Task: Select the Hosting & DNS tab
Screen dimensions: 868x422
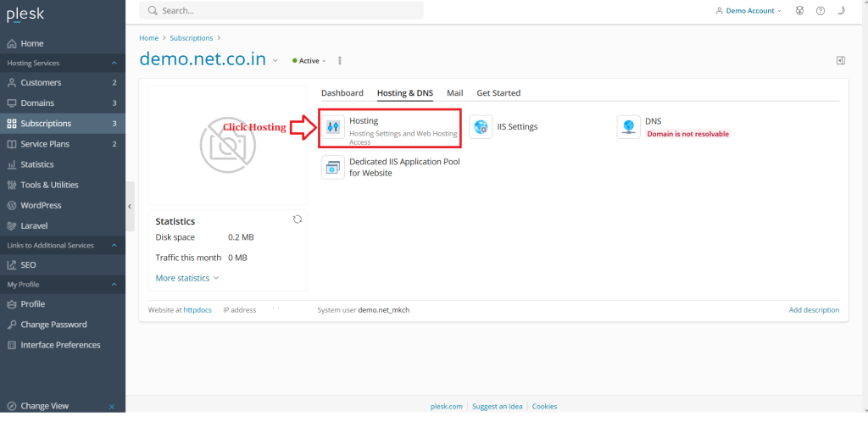Action: pos(405,93)
